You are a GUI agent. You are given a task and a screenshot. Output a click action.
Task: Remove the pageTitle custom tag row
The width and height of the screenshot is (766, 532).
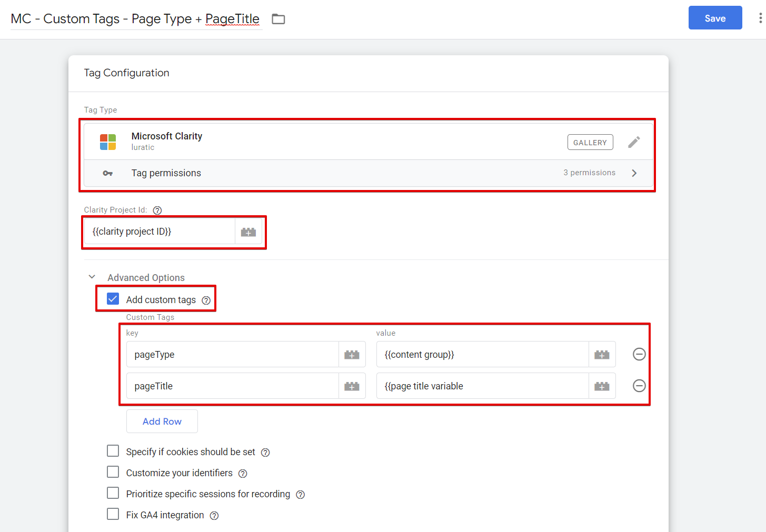point(639,386)
